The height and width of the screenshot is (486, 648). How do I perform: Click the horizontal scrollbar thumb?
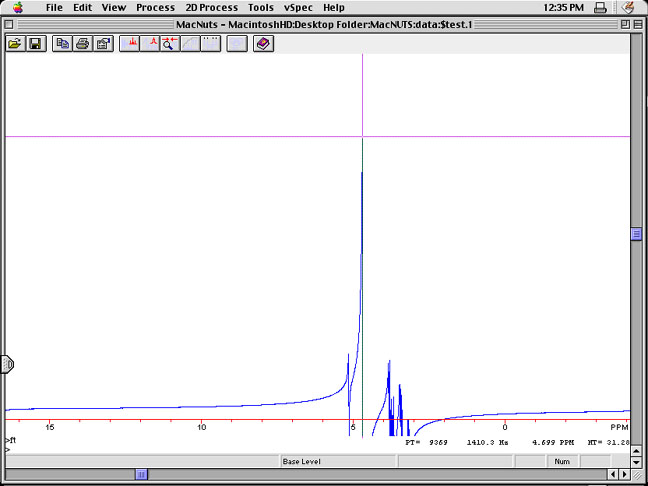[x=142, y=474]
